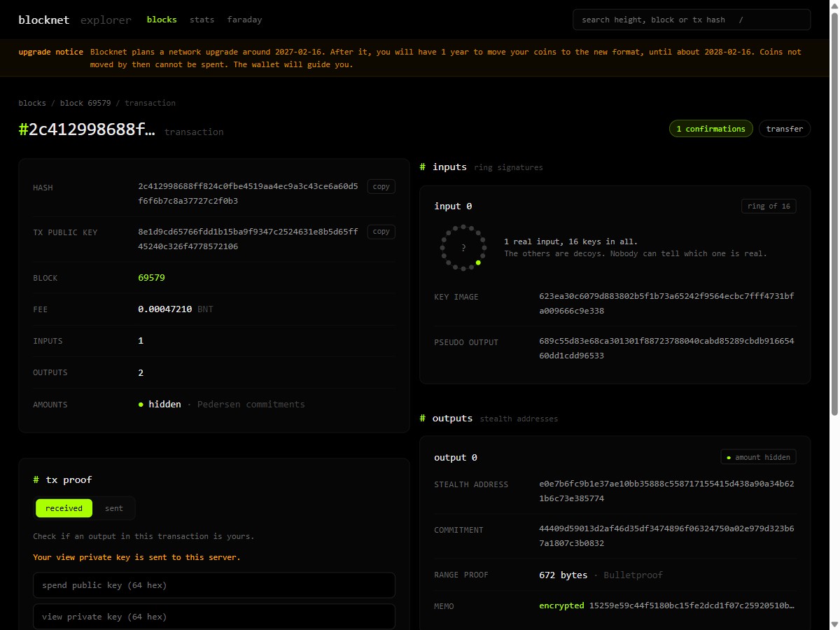Image resolution: width=840 pixels, height=630 pixels.
Task: Click the view private key warning text
Action: [136, 557]
